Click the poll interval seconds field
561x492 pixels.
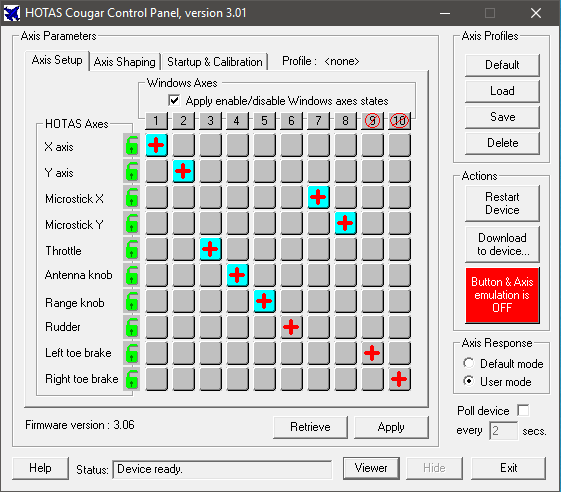click(x=503, y=431)
